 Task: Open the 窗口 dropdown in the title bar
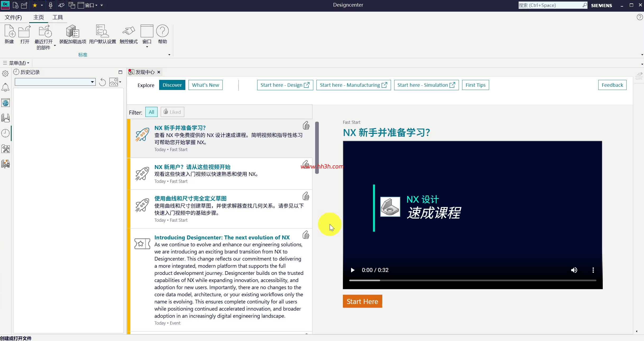[x=88, y=5]
